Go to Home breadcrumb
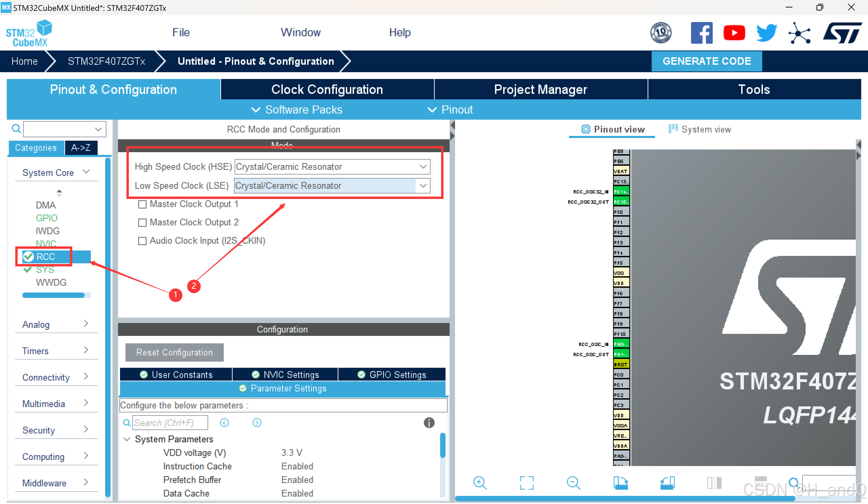Image resolution: width=868 pixels, height=504 pixels. tap(24, 61)
